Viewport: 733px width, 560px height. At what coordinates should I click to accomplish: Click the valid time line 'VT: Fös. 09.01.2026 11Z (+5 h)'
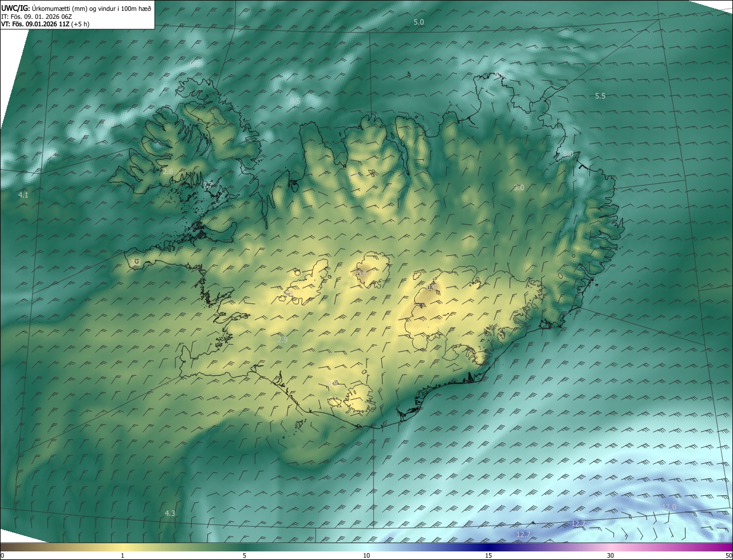45,24
